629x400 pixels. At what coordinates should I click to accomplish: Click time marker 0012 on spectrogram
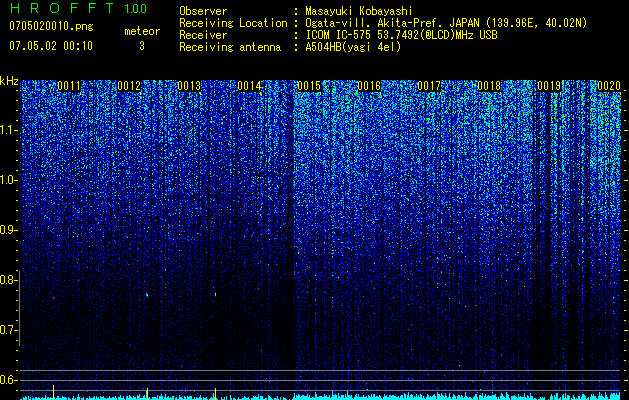click(129, 86)
